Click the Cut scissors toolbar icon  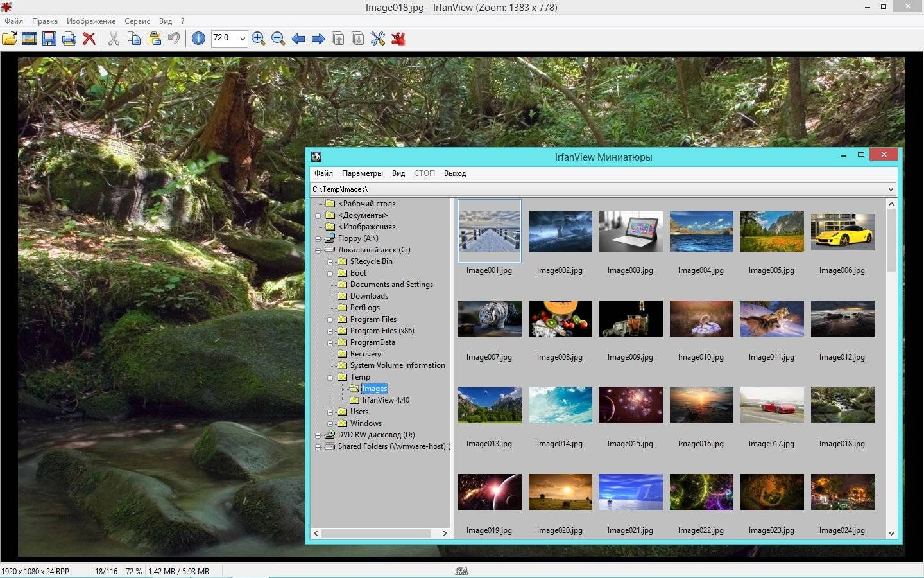(114, 39)
